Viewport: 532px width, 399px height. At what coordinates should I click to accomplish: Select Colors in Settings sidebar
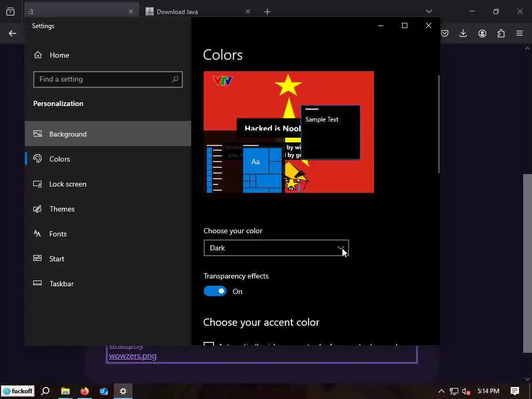tap(108, 159)
